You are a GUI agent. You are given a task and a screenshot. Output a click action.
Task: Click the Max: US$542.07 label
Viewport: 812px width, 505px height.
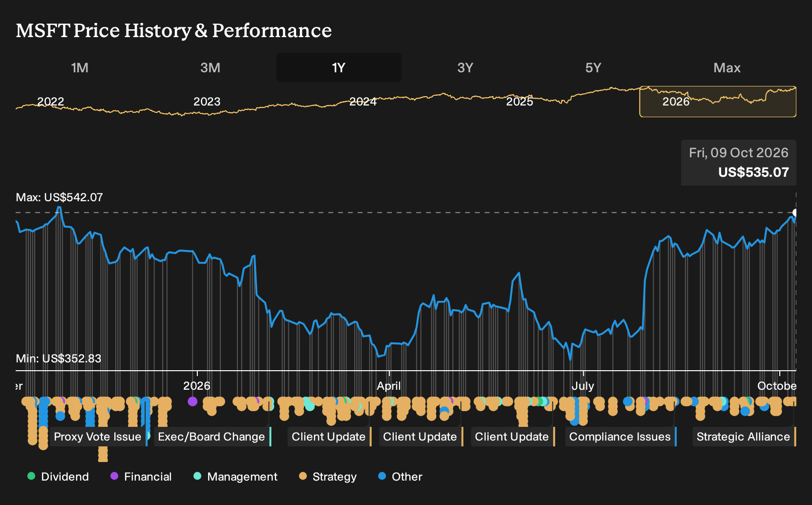[60, 197]
